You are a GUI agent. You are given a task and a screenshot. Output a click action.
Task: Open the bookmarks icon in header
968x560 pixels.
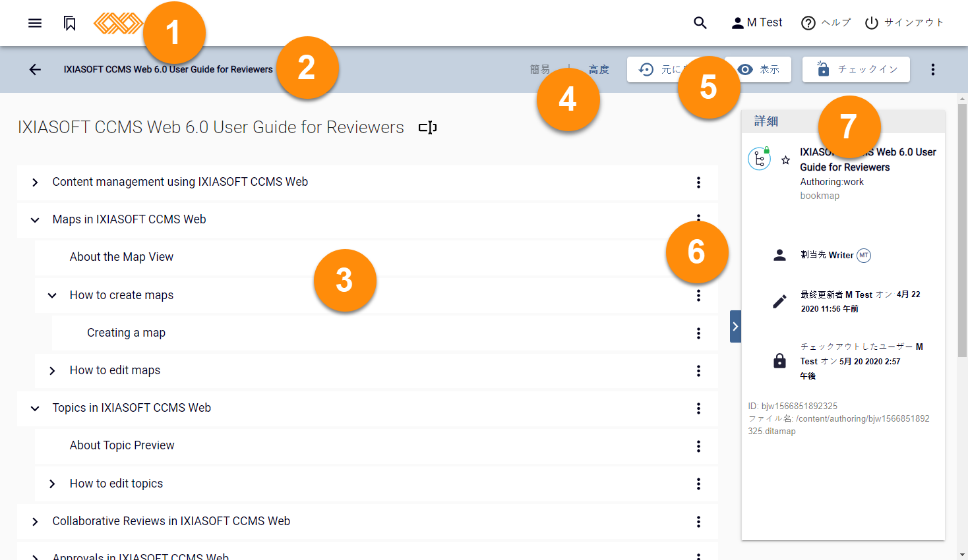pyautogui.click(x=69, y=23)
